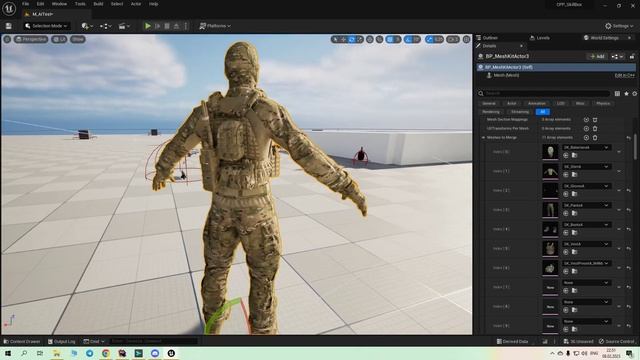The image size is (640, 360).
Task: Activate the rotate gizmo tool in viewport
Action: click(351, 39)
